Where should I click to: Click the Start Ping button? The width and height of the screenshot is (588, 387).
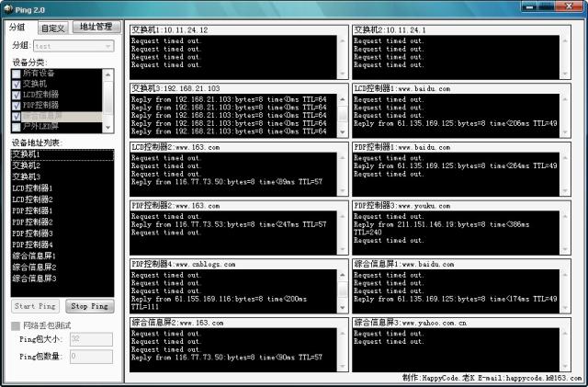click(35, 306)
